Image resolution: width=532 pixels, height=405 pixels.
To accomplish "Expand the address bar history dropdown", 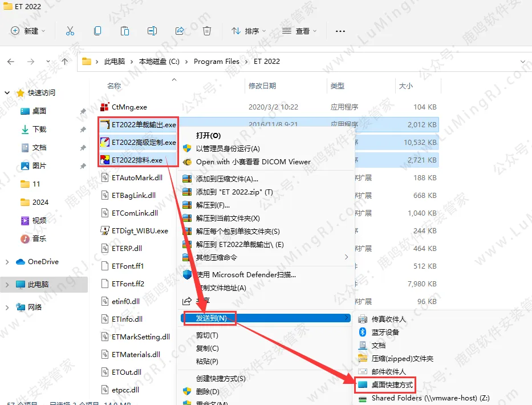I will pyautogui.click(x=523, y=62).
